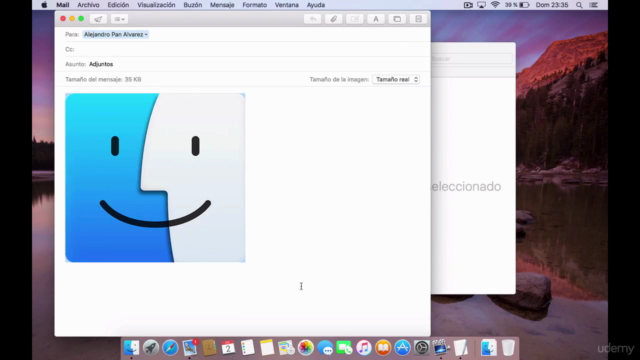Open the Ventana menu
The width and height of the screenshot is (640, 360).
point(287,5)
